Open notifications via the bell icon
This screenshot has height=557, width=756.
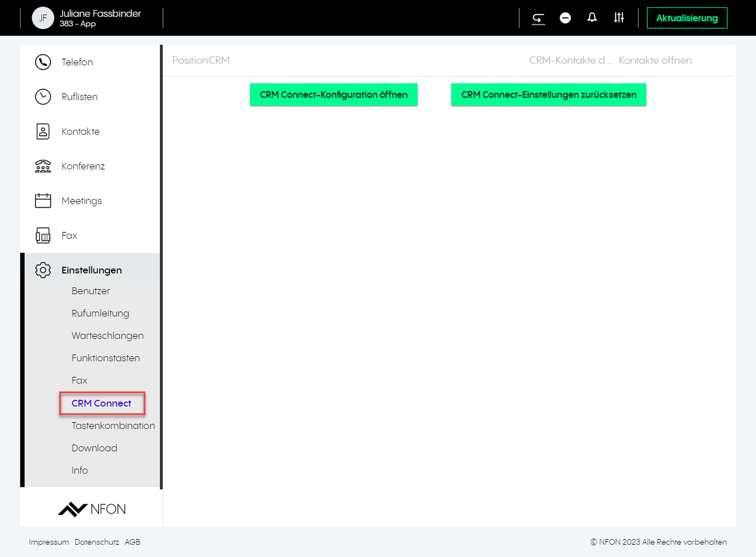click(x=592, y=18)
